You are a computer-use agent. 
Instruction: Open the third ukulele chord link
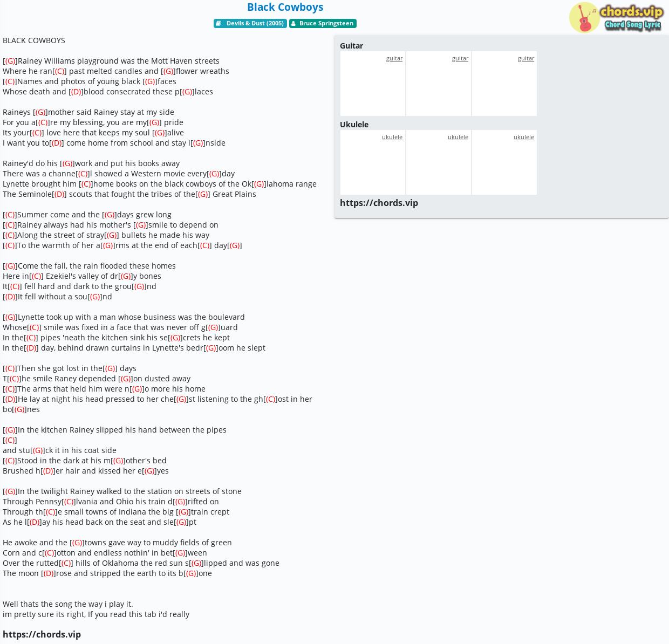click(523, 137)
